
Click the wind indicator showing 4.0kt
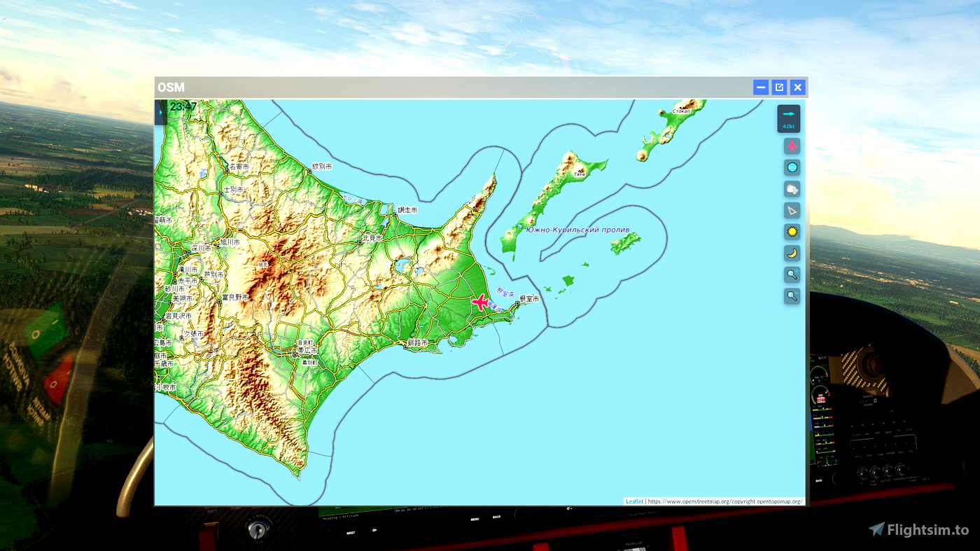pos(789,118)
